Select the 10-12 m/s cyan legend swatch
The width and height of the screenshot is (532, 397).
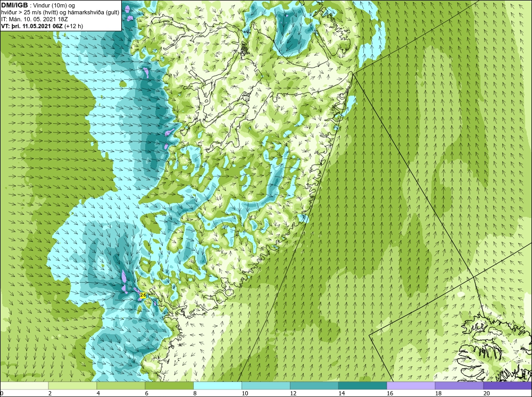pos(266,385)
